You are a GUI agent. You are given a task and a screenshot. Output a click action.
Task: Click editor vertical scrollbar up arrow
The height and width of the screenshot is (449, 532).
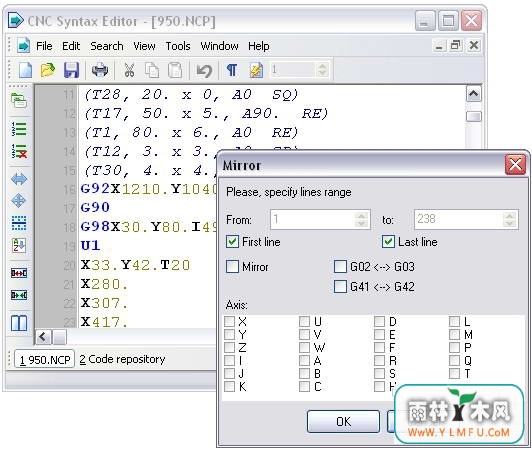(x=474, y=94)
